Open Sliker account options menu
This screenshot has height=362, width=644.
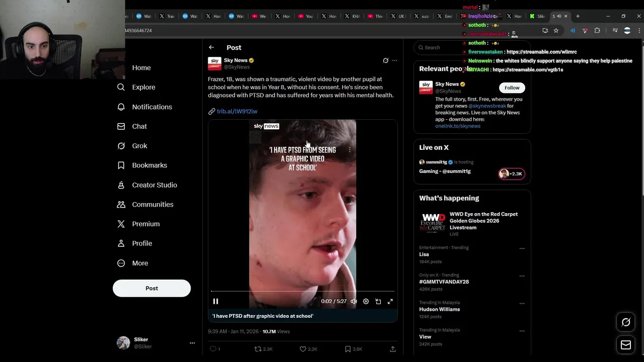[192, 343]
